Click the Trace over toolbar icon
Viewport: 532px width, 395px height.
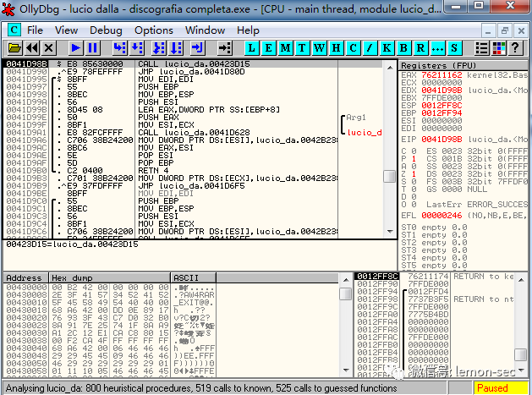[x=176, y=48]
